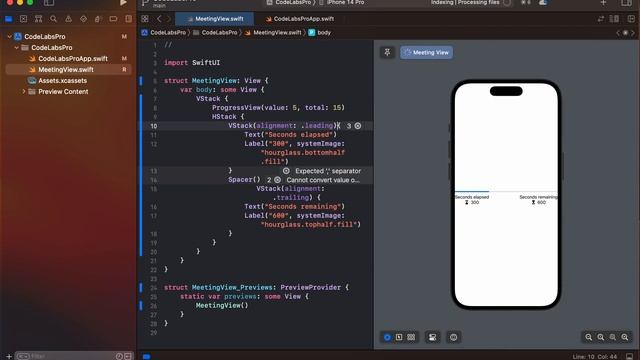
Task: Toggle the inspector panel at top right
Action: 627,2
